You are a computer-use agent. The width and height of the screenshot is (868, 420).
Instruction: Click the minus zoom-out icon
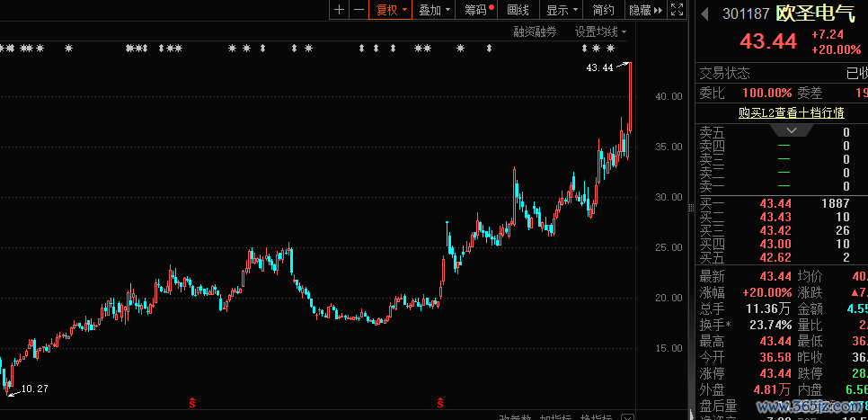(x=359, y=10)
